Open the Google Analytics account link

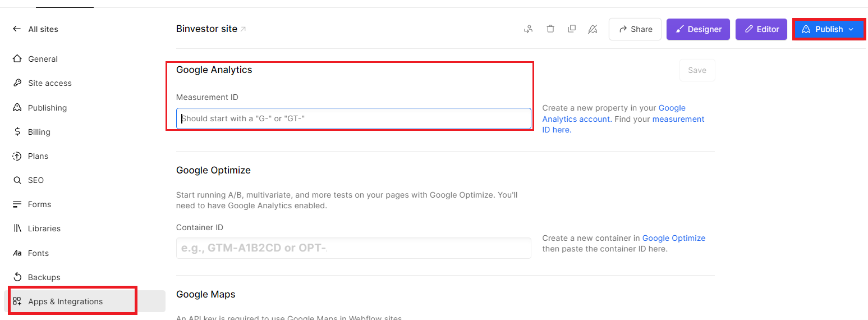(x=614, y=113)
